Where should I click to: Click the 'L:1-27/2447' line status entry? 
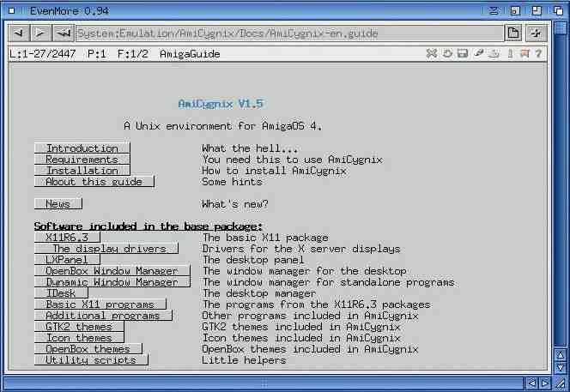42,54
